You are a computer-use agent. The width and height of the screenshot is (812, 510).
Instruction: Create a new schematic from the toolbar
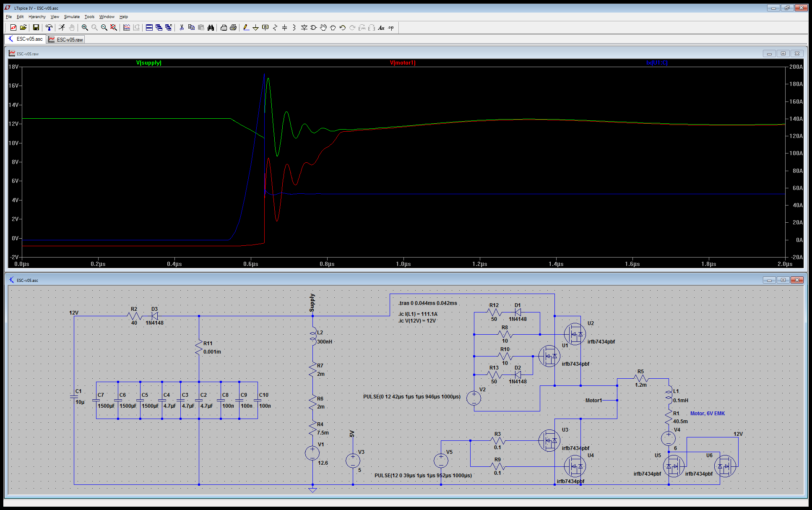point(13,28)
